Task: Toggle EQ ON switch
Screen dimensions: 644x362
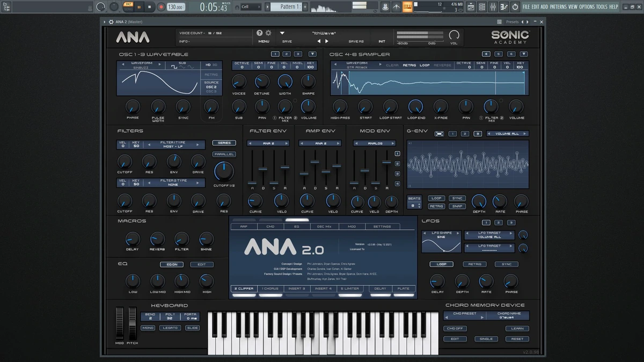Action: pyautogui.click(x=172, y=264)
